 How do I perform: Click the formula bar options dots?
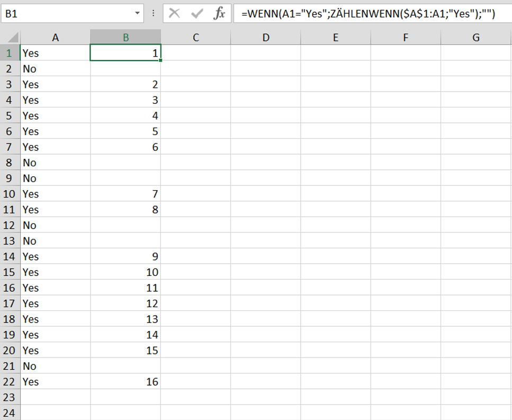pos(153,13)
